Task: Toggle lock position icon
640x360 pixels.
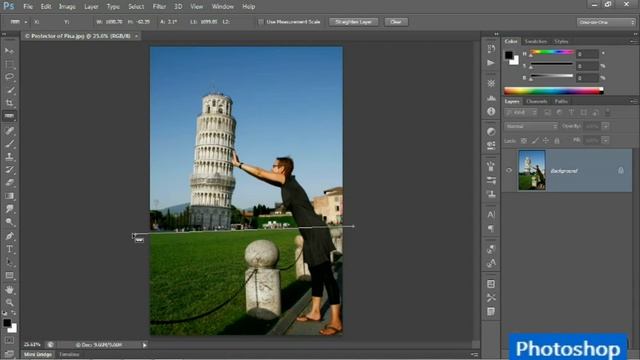Action: pos(546,140)
